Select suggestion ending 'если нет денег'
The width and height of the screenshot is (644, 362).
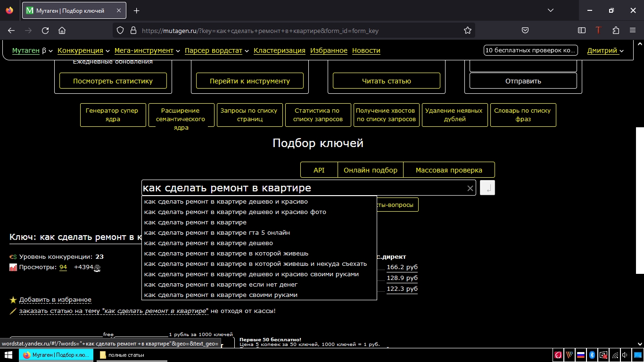coord(259,285)
